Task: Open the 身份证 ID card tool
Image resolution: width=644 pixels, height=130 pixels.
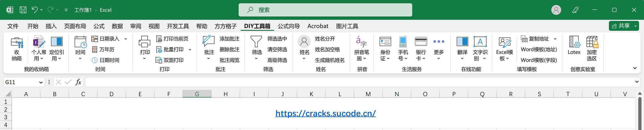Action: 385,49
